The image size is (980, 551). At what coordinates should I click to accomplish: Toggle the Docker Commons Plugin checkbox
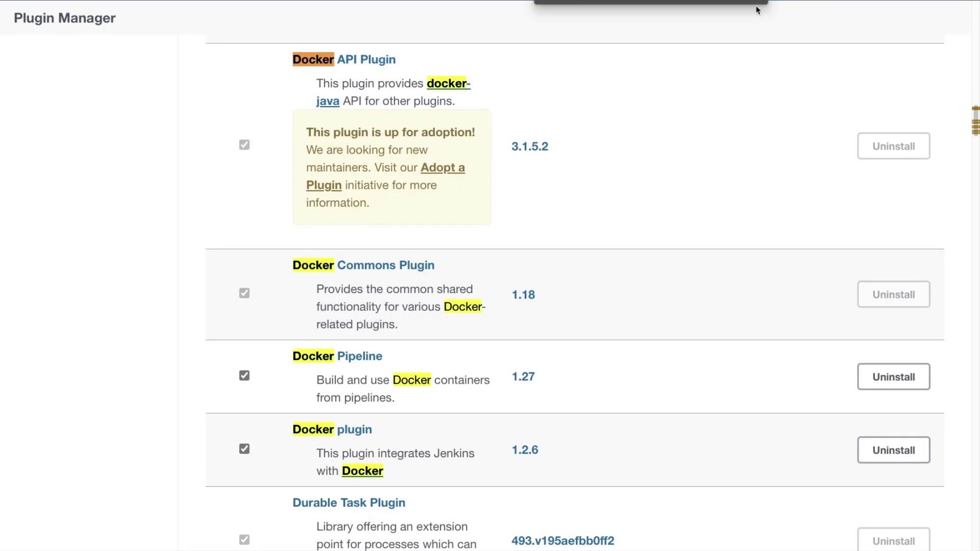click(244, 293)
